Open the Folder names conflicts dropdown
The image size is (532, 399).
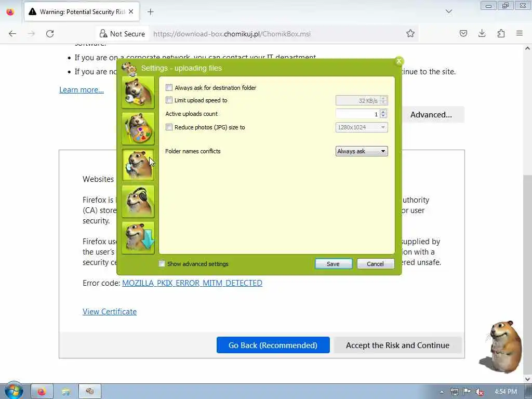pos(362,151)
